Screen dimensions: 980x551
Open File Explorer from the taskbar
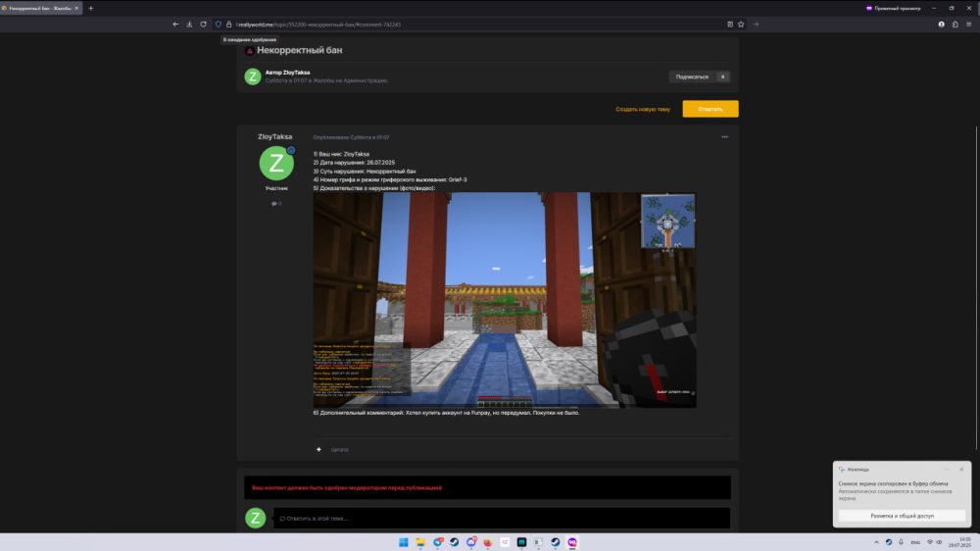click(420, 542)
